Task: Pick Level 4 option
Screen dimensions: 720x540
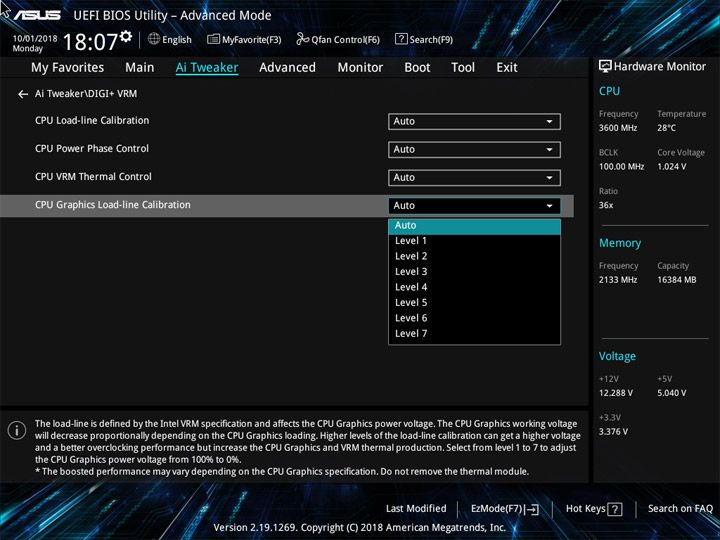Action: (x=474, y=287)
